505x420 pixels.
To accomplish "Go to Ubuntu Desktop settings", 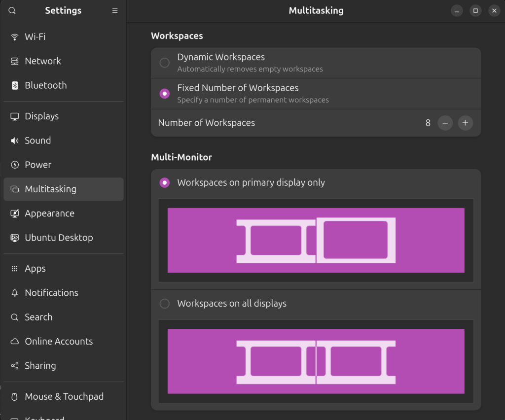I will click(59, 238).
